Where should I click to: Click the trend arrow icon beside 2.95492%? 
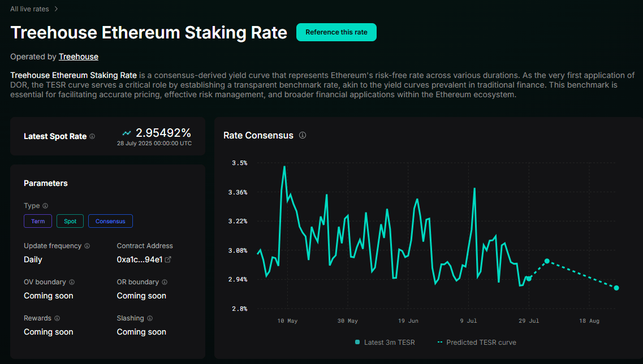click(127, 133)
